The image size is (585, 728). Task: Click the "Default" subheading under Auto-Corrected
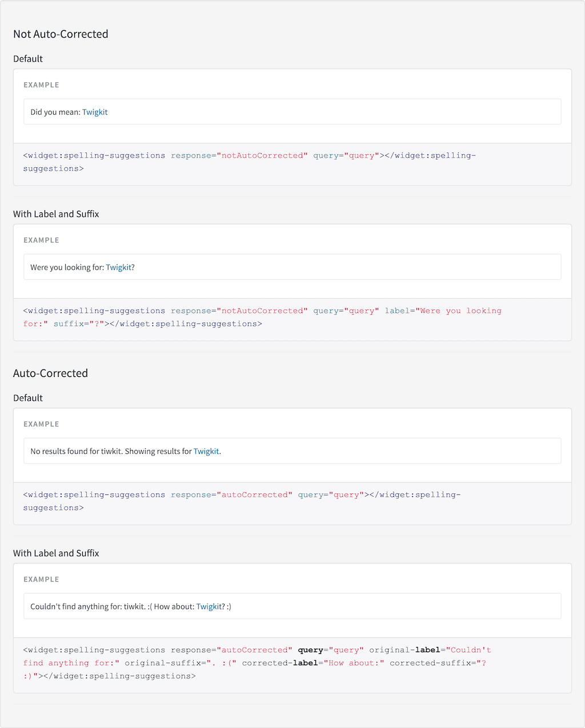click(28, 398)
